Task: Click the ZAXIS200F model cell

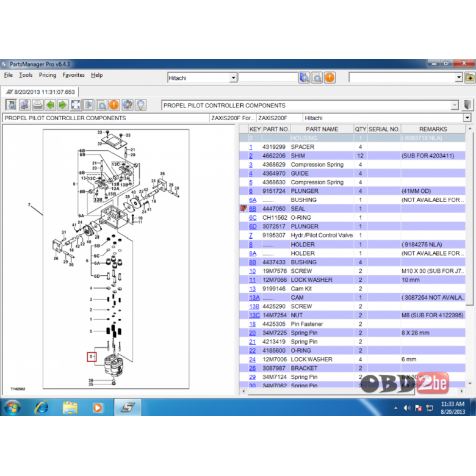Action: 279,118
